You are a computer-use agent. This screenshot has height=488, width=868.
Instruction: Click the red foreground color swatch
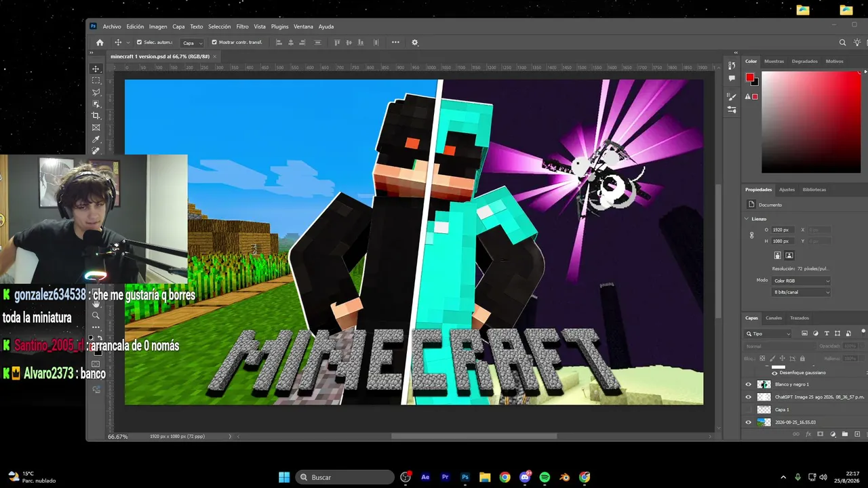pos(749,77)
